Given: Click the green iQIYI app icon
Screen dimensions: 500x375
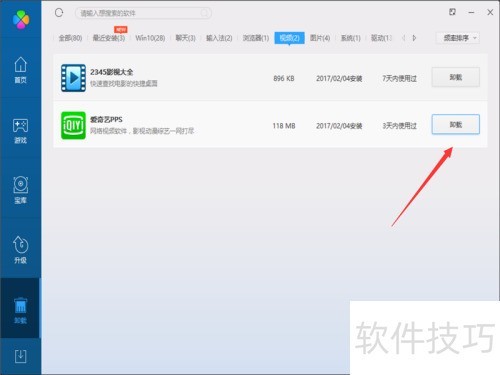Looking at the screenshot, I should (x=73, y=125).
